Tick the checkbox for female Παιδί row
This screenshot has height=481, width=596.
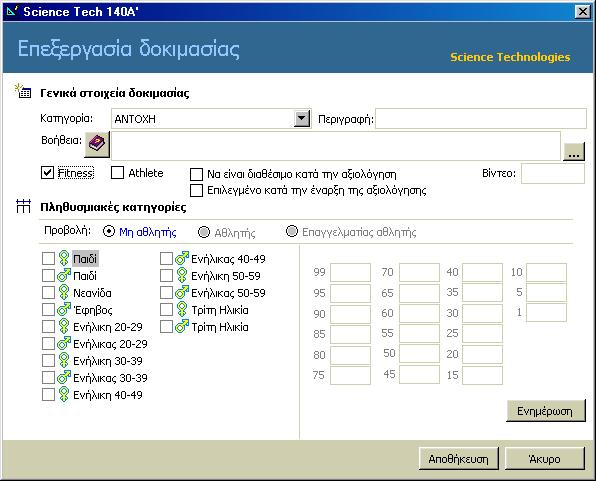48,259
